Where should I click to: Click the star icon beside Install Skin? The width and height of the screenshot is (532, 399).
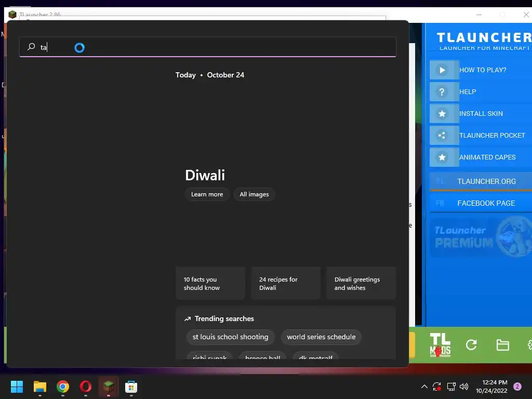pyautogui.click(x=442, y=114)
